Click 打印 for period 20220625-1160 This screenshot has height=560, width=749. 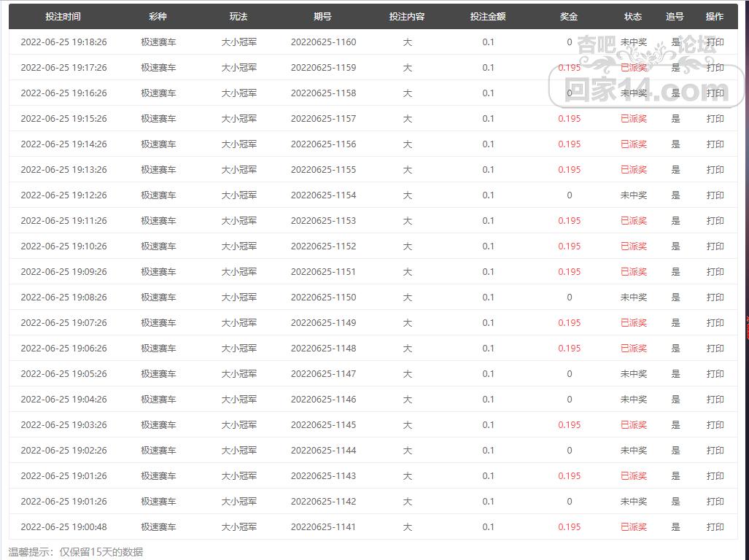pyautogui.click(x=715, y=42)
